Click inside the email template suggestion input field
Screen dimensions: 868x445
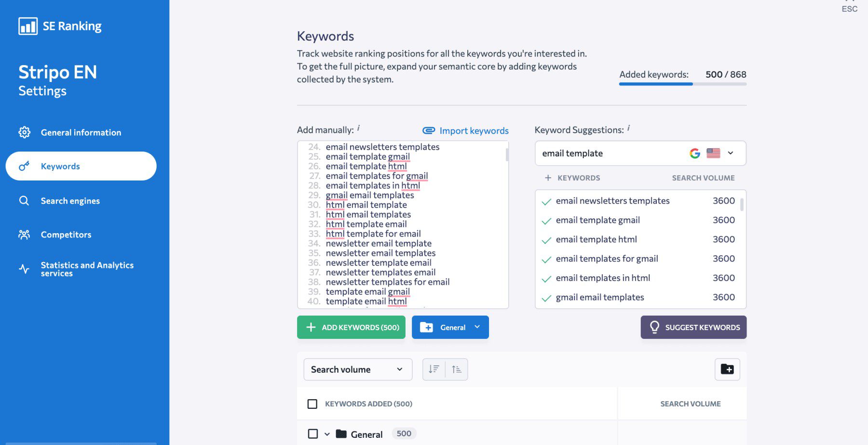(x=603, y=153)
